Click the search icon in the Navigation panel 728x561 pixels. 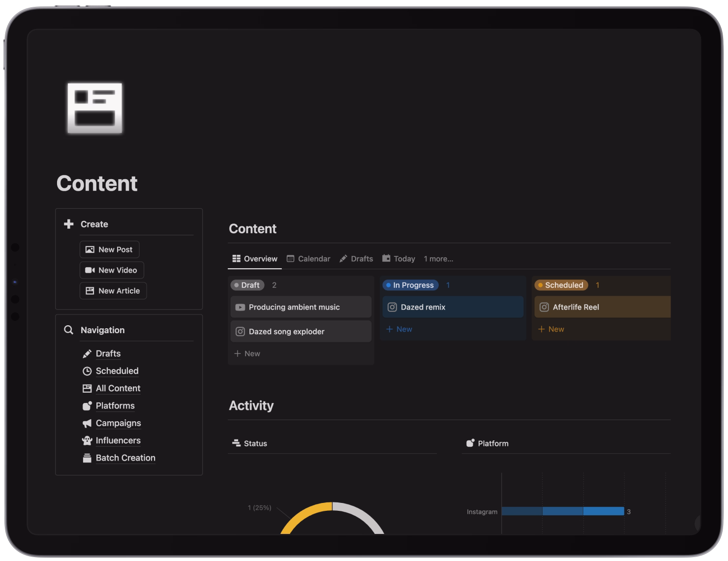click(68, 330)
